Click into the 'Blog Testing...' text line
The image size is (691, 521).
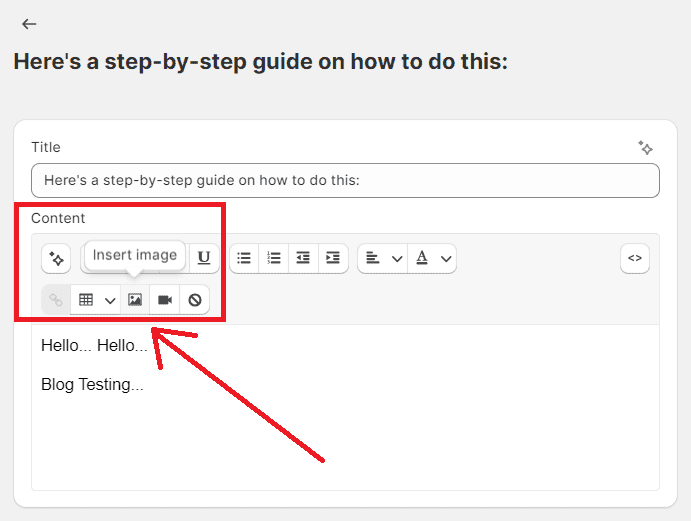tap(92, 384)
